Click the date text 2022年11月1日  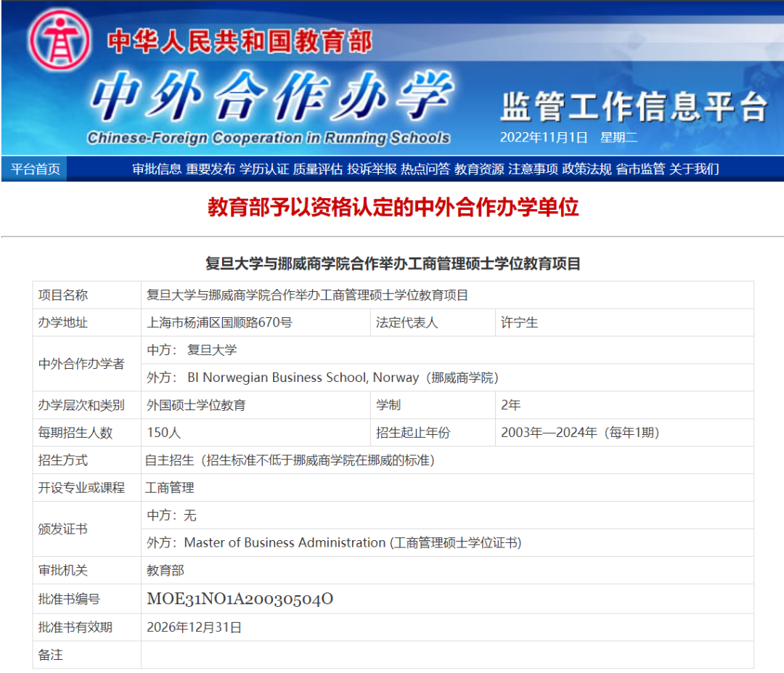[544, 137]
